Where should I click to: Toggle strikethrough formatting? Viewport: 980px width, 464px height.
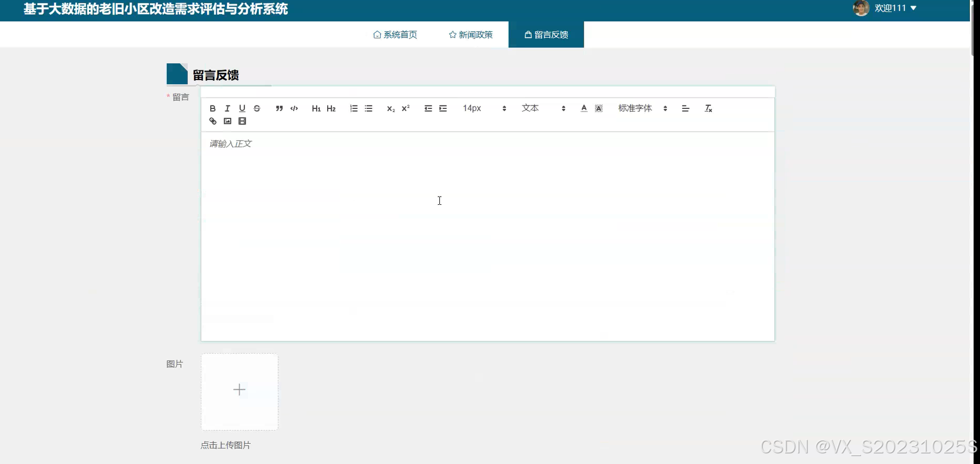click(257, 108)
